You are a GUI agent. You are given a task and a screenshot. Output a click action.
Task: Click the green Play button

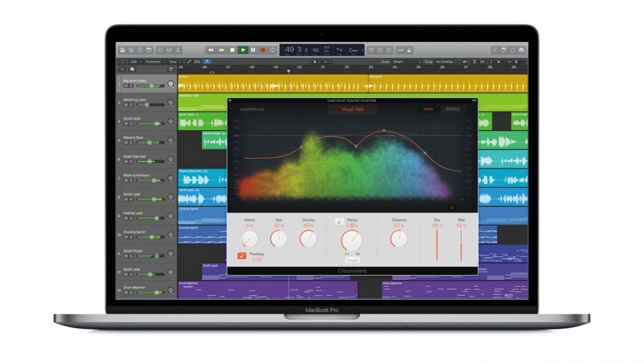(243, 50)
